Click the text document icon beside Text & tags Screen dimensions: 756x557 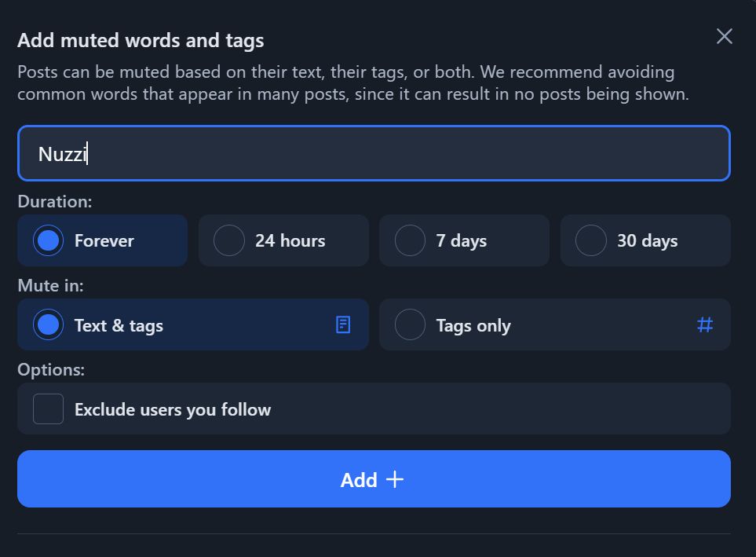coord(343,324)
